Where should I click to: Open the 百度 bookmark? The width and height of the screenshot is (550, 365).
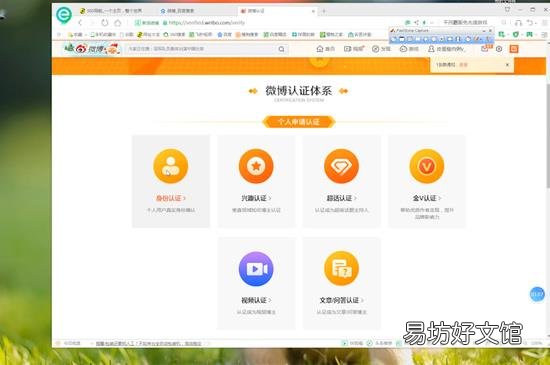(x=224, y=34)
